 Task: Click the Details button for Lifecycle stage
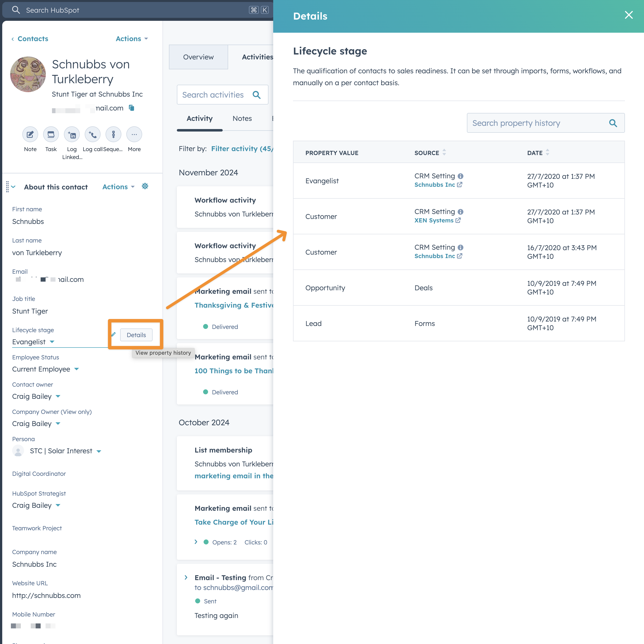136,335
